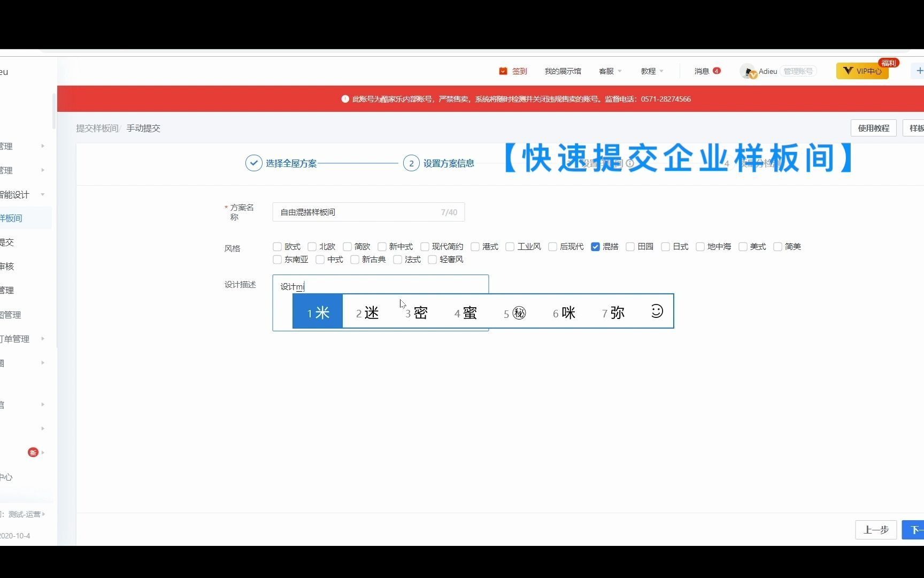Click the 管理账号 label button
Viewport: 924px width, 578px height.
pyautogui.click(x=798, y=71)
